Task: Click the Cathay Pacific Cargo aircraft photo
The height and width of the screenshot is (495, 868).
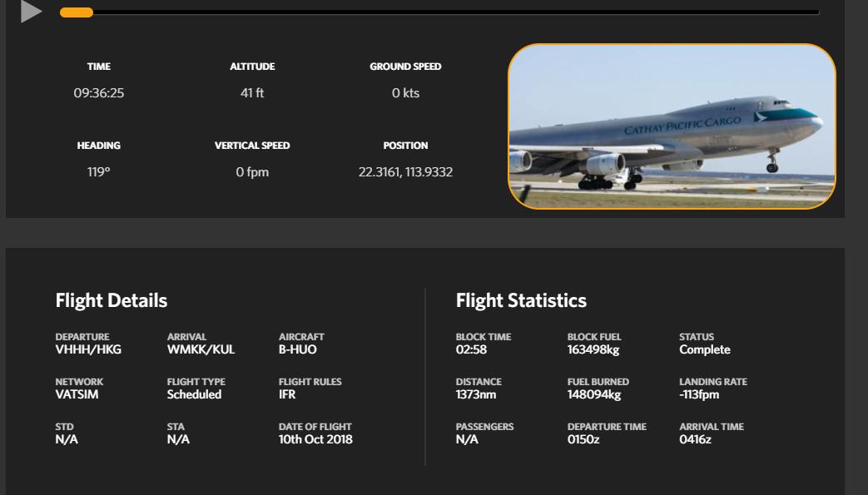Action: 672,126
